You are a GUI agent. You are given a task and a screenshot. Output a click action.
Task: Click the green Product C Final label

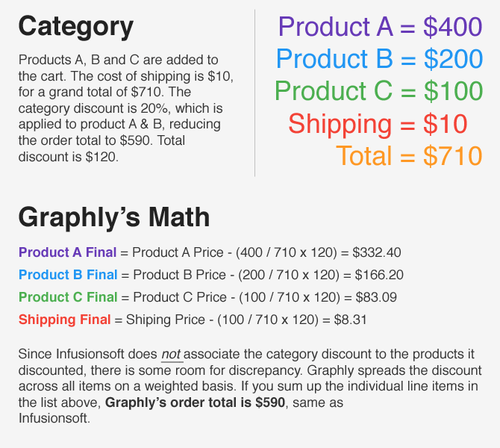click(x=68, y=297)
